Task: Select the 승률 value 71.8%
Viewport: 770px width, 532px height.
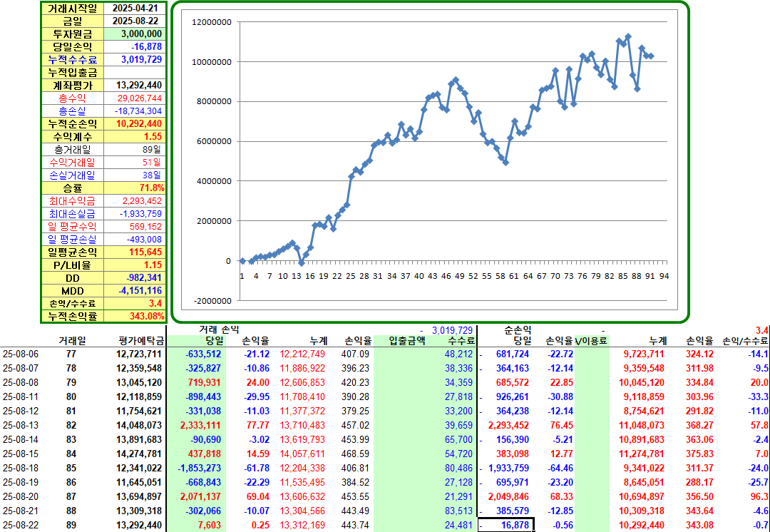Action: click(135, 188)
